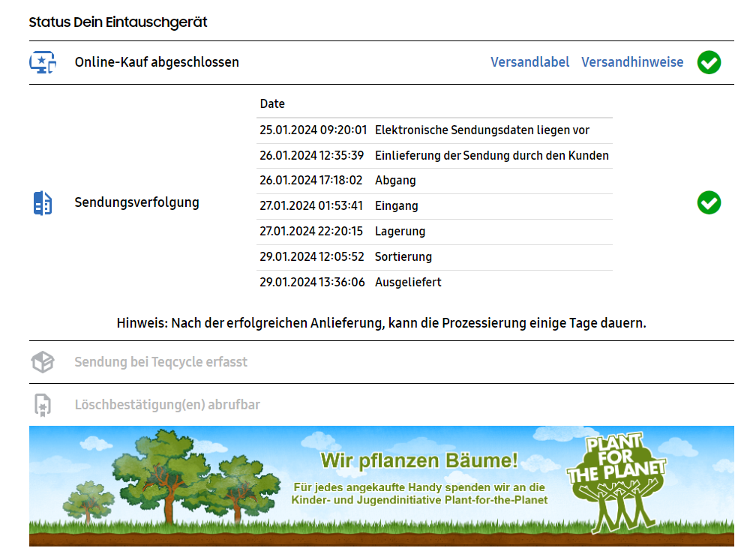This screenshot has height=560, width=747.
Task: Click the Date column header
Action: (x=272, y=104)
